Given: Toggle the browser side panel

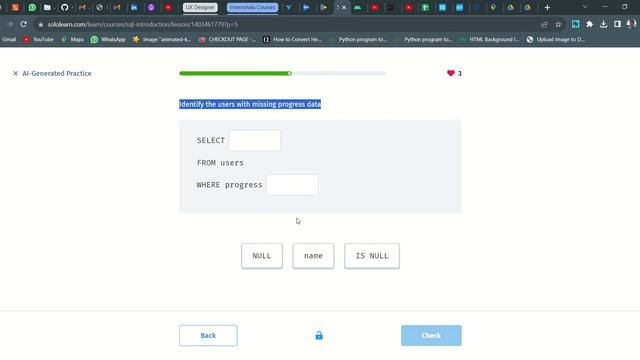Looking at the screenshot, I should (617, 24).
